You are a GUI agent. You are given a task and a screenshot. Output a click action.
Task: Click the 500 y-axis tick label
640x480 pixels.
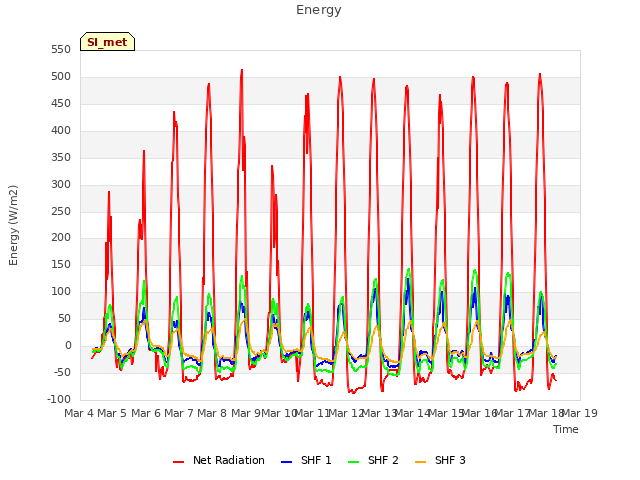(x=61, y=77)
